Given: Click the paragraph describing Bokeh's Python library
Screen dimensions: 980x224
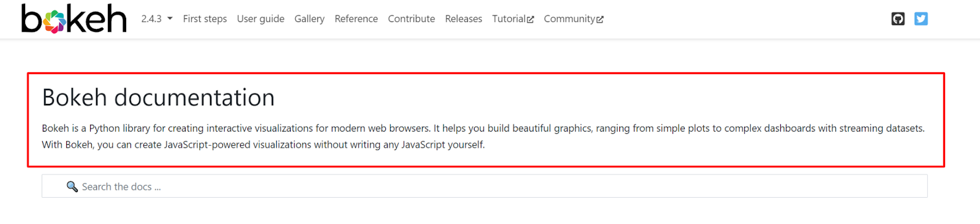Looking at the screenshot, I should point(483,136).
